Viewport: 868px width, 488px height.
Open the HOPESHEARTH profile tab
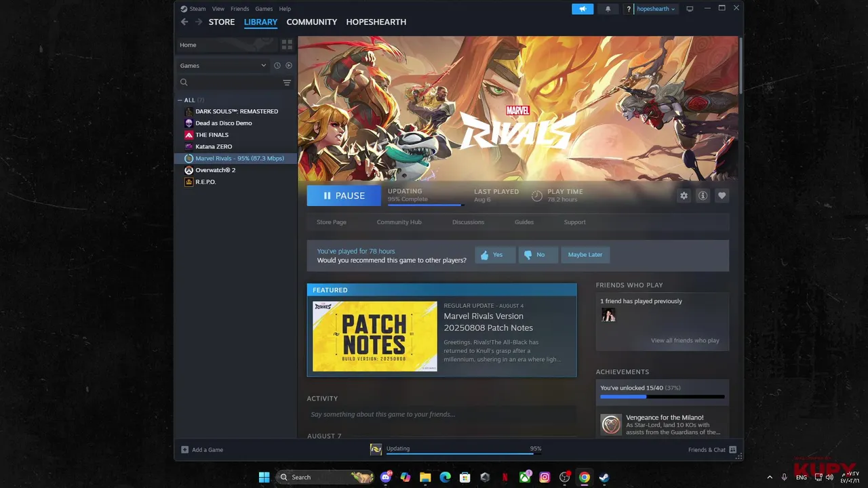376,22
